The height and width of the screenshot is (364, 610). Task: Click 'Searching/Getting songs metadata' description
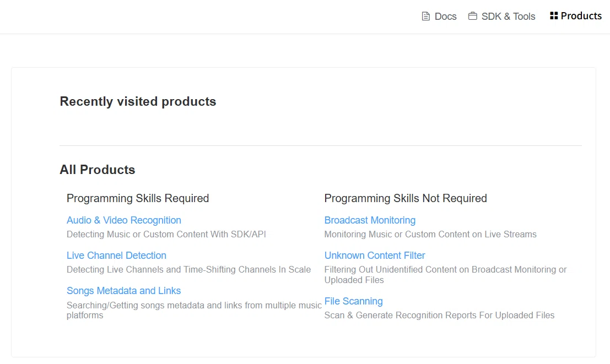point(194,310)
